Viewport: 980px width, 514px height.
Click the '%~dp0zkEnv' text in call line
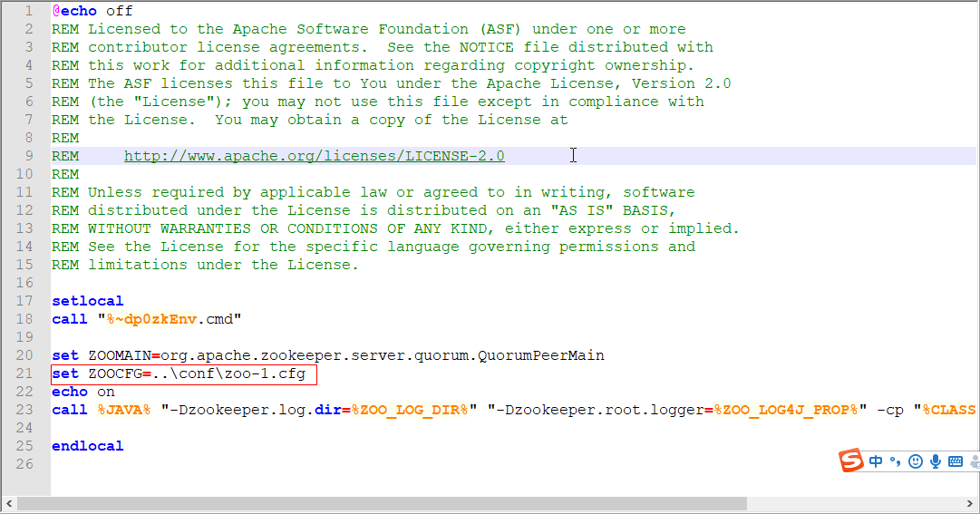point(152,319)
